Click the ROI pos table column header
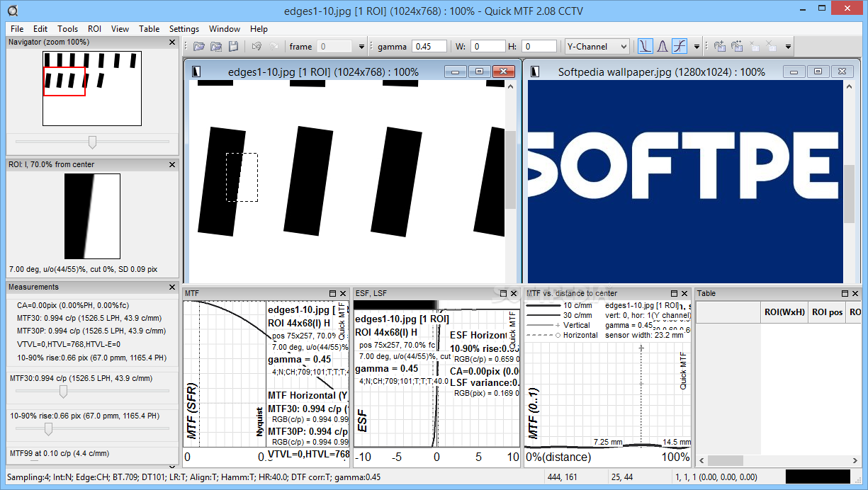 click(825, 312)
